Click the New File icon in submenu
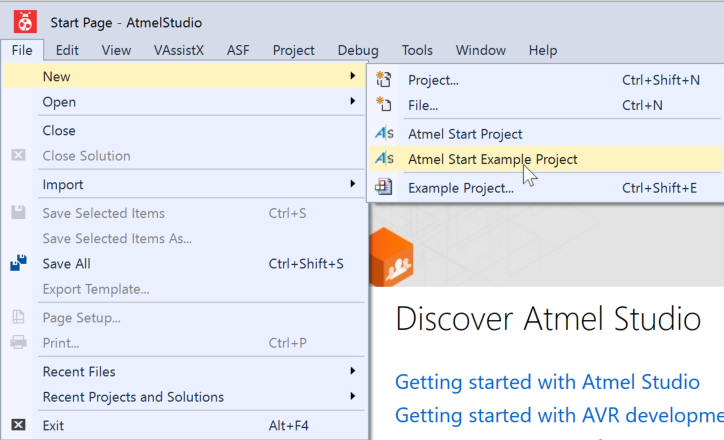Screen dimensions: 724x440 click(384, 105)
